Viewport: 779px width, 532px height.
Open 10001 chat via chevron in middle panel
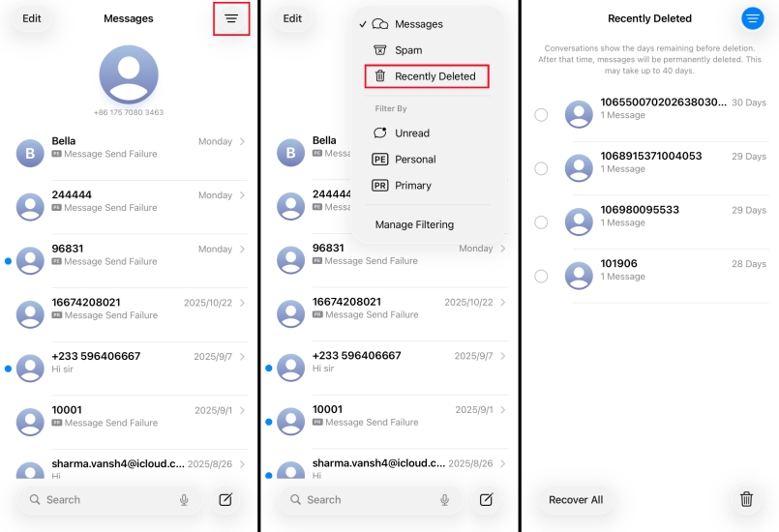tap(503, 410)
